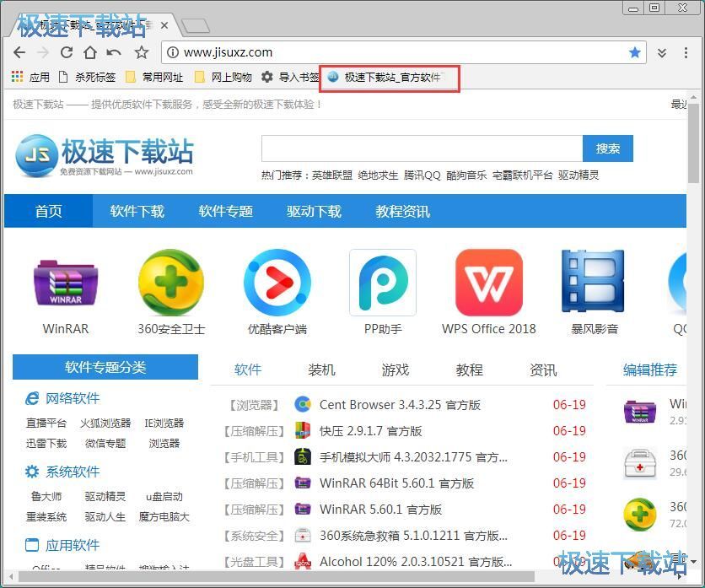Click the 360 first-aid kit recommended thumbnail
Image resolution: width=705 pixels, height=588 pixels.
pyautogui.click(x=640, y=463)
